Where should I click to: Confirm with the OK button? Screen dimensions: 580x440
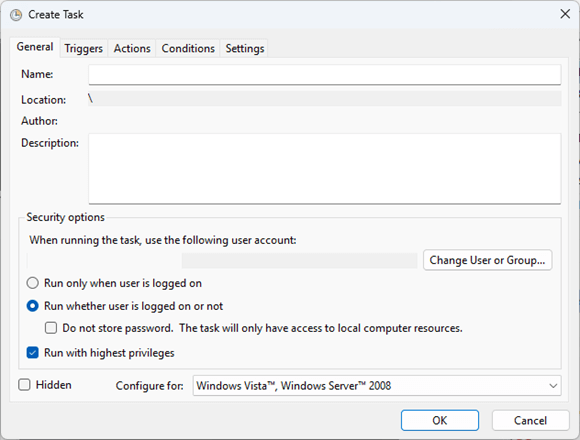(x=440, y=420)
